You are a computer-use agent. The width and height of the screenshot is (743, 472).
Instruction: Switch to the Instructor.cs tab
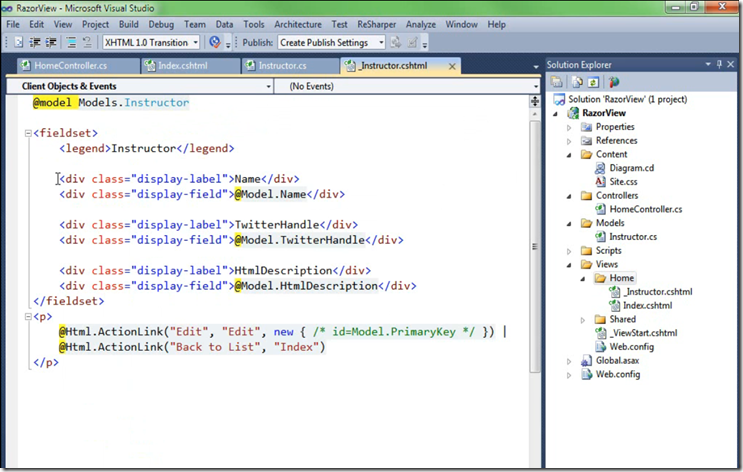click(290, 66)
